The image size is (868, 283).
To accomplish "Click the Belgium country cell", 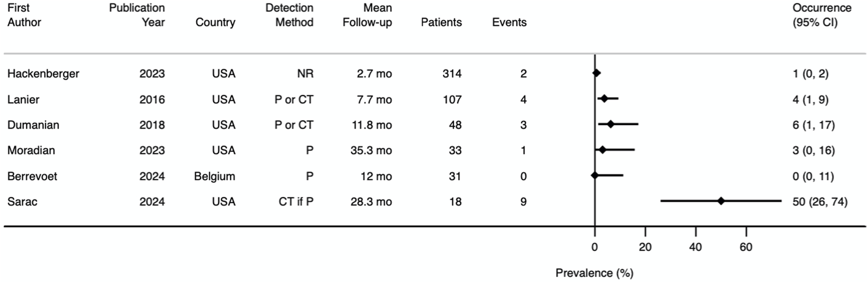I will coord(214,176).
